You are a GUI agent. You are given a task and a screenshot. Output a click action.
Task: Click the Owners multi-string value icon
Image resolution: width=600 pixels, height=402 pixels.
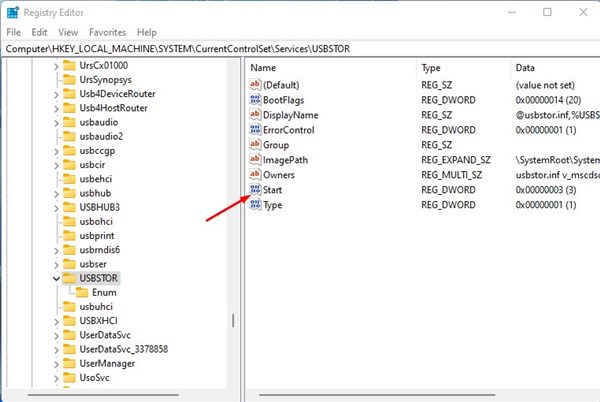pos(255,174)
